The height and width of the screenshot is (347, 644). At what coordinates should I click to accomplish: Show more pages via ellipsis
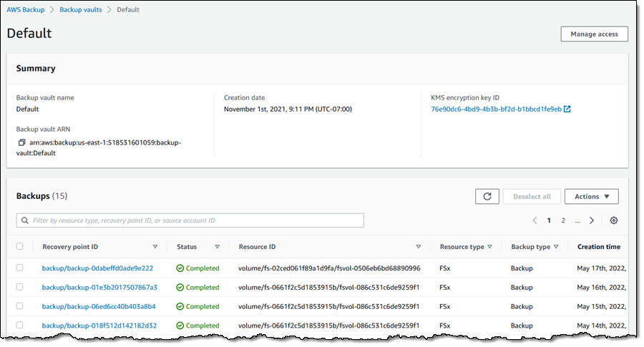[577, 221]
